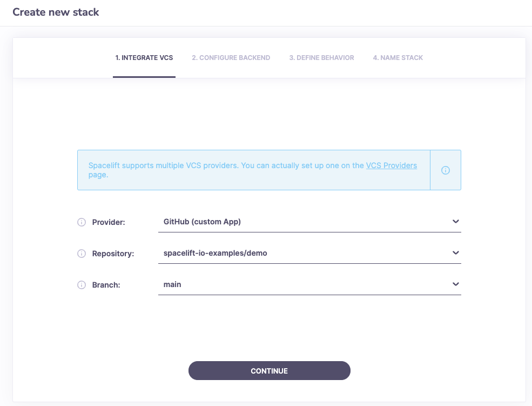
Task: Open the VCS Providers page link
Action: (391, 165)
